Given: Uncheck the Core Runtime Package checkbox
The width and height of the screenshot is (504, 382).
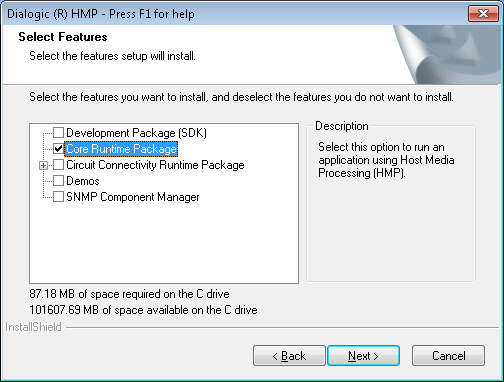Looking at the screenshot, I should [x=58, y=149].
